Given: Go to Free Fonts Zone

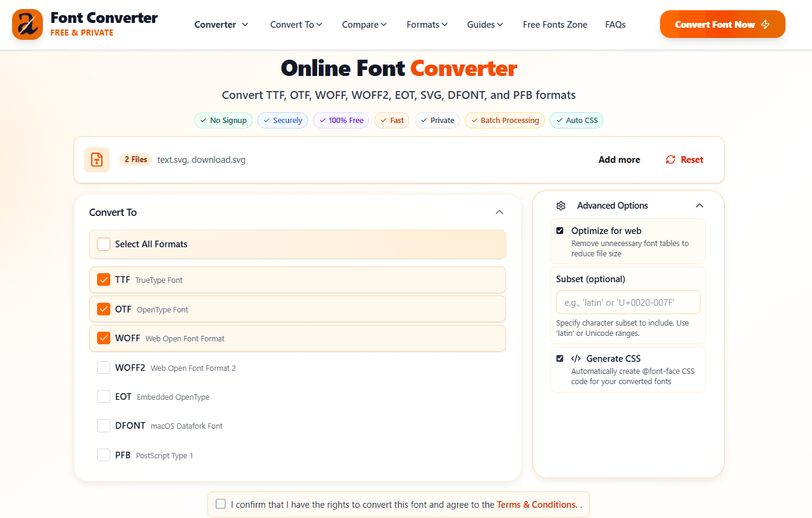Looking at the screenshot, I should (555, 25).
